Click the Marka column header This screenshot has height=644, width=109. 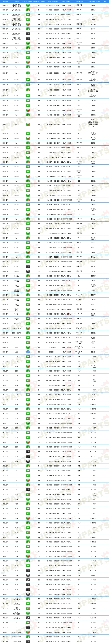(x=5, y=2)
